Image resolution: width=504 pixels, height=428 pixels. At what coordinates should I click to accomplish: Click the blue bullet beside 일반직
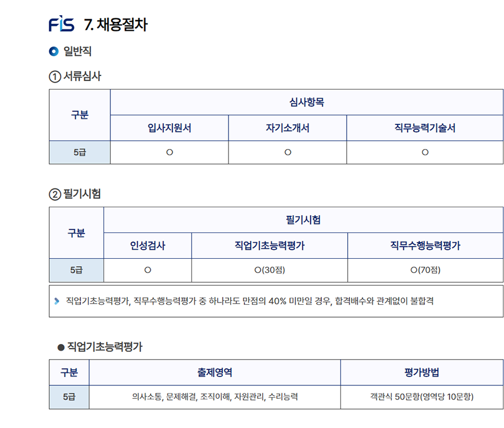pos(54,52)
